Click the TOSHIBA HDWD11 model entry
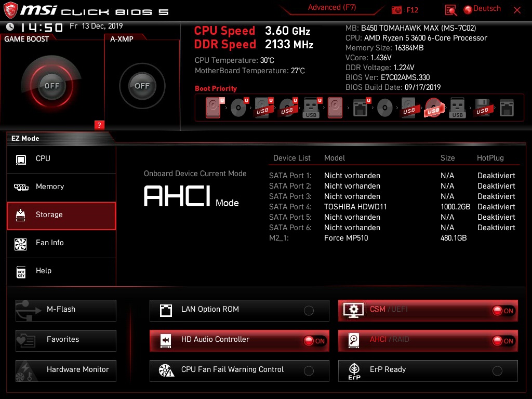 (x=355, y=207)
